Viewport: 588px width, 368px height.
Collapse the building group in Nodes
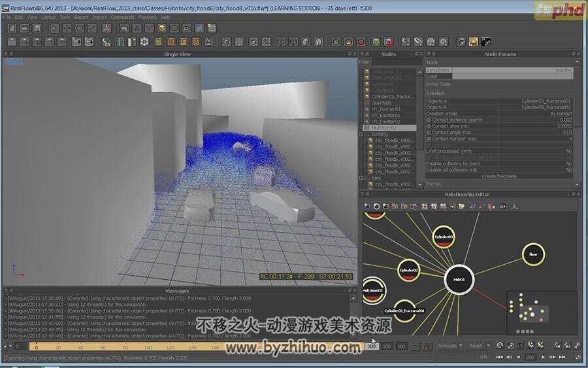coord(361,134)
